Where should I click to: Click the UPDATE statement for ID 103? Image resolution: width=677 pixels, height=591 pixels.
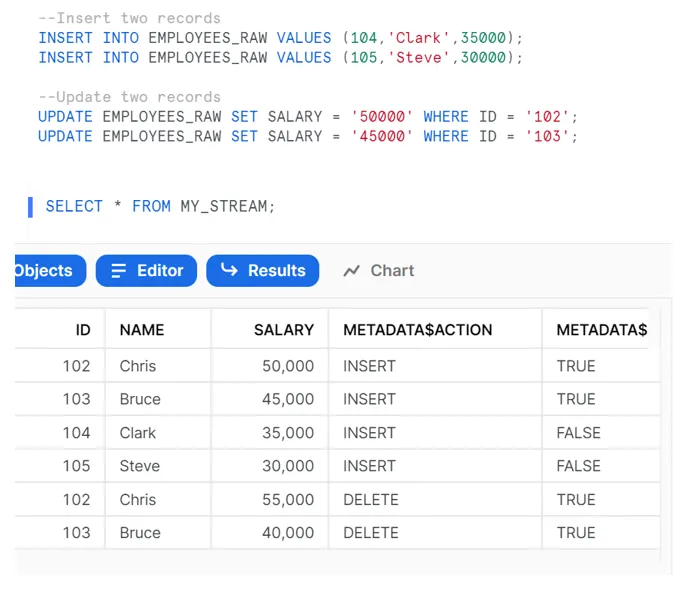tap(307, 136)
